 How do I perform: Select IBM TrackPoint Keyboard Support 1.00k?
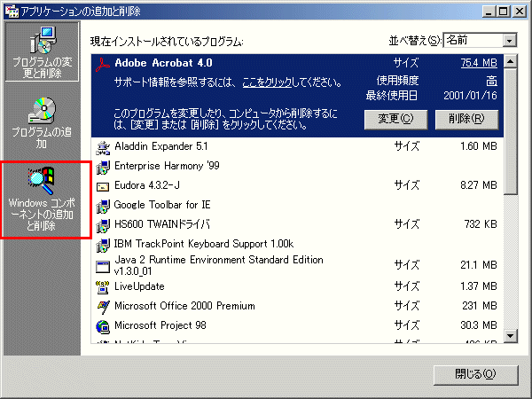click(x=298, y=244)
